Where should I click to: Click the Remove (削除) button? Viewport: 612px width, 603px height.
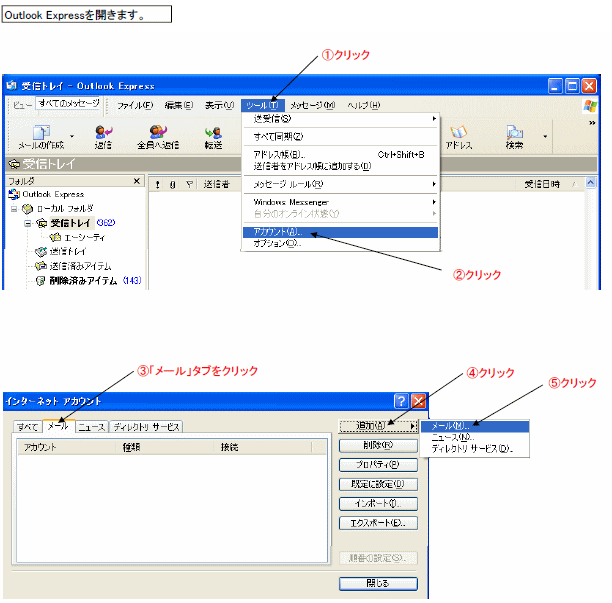click(378, 445)
